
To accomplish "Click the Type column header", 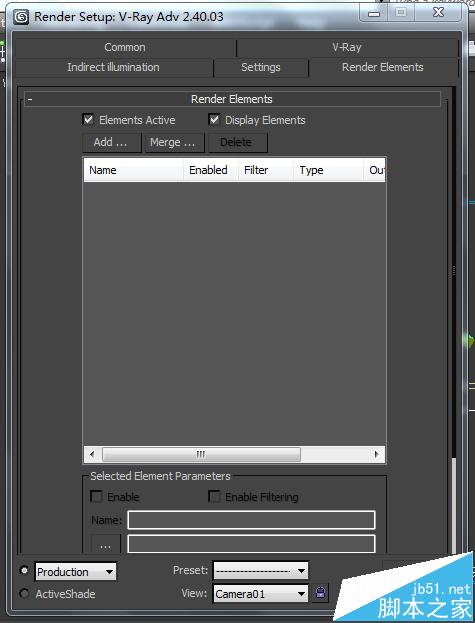I will pyautogui.click(x=328, y=170).
